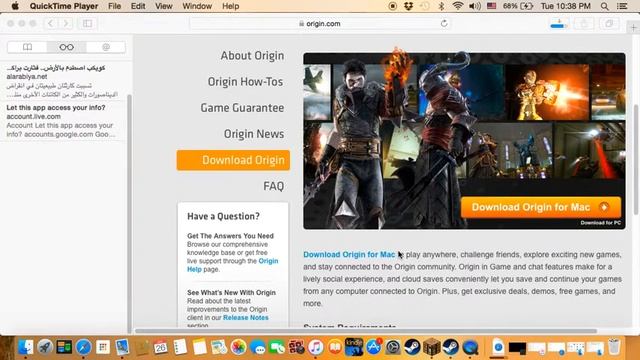Click the vertical page scrollbar
640x360 pixels.
tap(636, 159)
